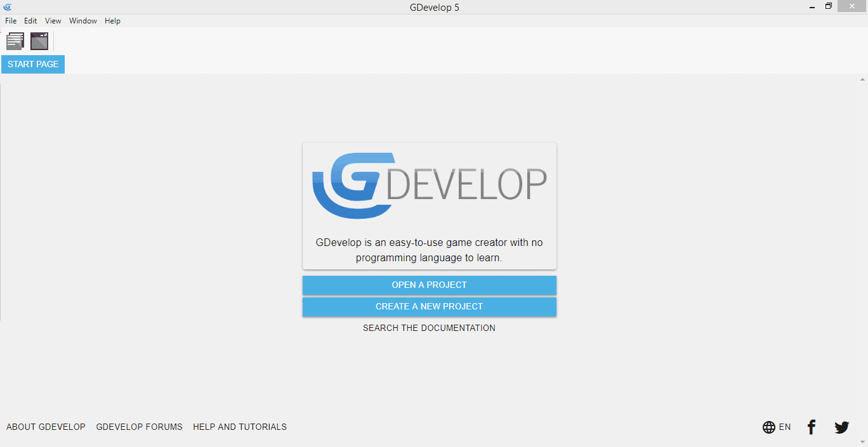Open the Project Manager toolbar icon
The image size is (868, 447).
coord(15,42)
